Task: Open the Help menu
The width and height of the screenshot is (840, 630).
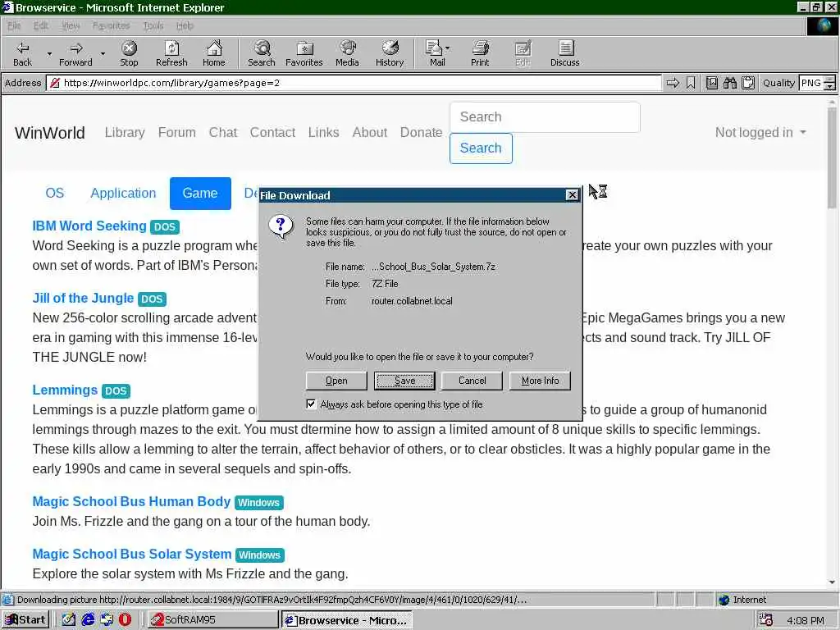Action: [185, 25]
